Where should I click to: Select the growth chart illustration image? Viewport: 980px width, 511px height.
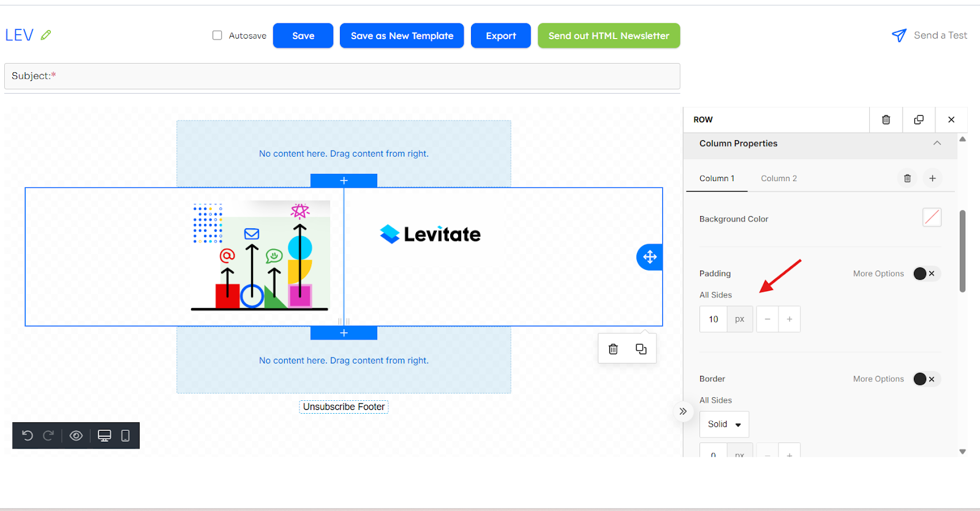(x=261, y=256)
